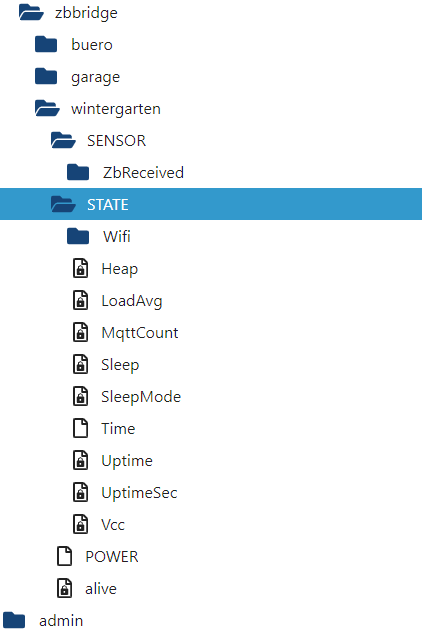Open the Uptime state
422x639 pixels.
pyautogui.click(x=127, y=461)
